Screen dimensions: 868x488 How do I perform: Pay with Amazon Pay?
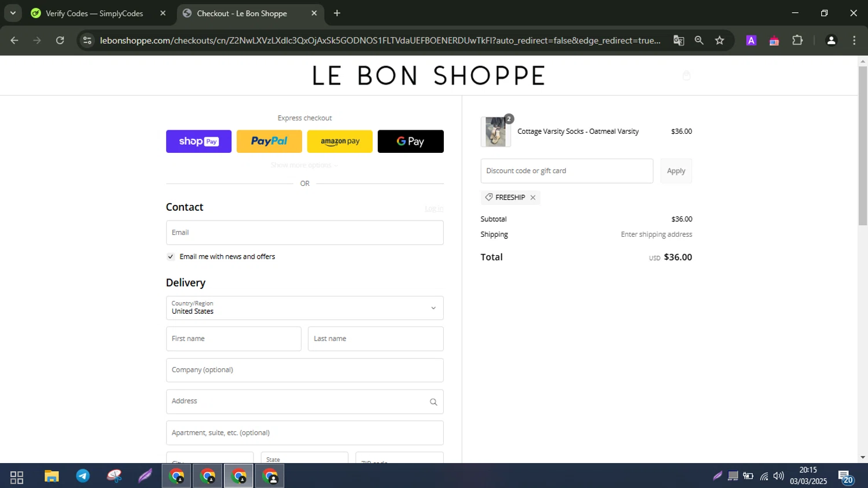click(x=340, y=141)
